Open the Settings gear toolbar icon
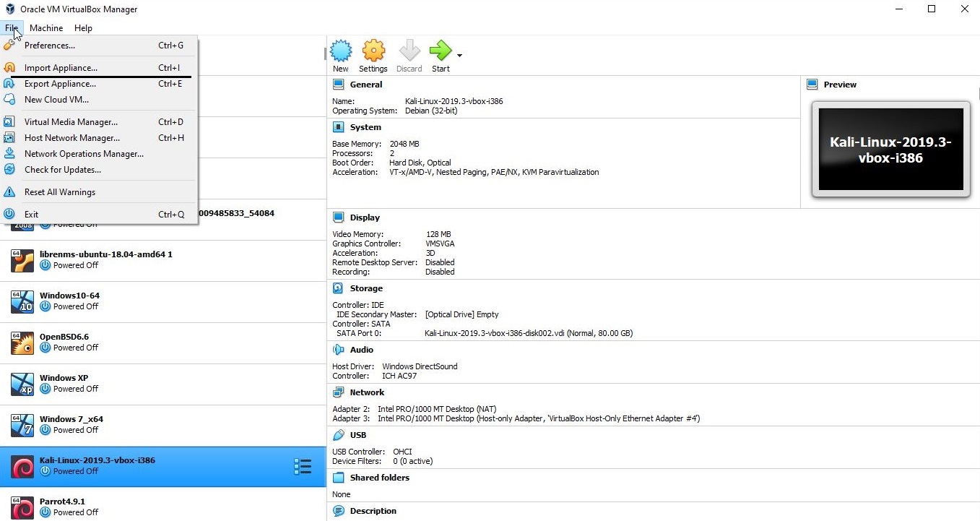This screenshot has width=980, height=521. point(373,56)
